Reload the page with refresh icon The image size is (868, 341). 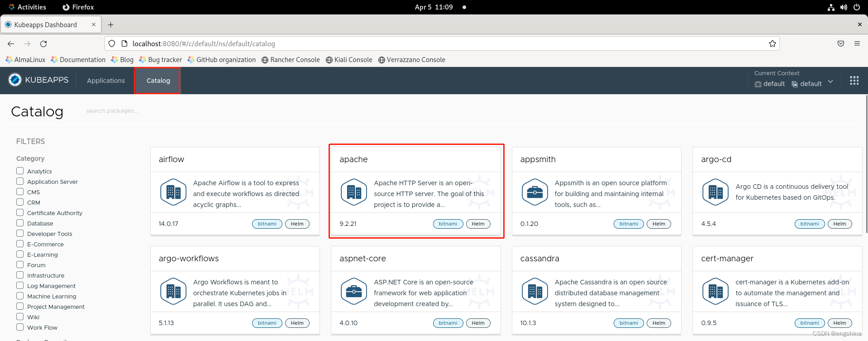(43, 44)
